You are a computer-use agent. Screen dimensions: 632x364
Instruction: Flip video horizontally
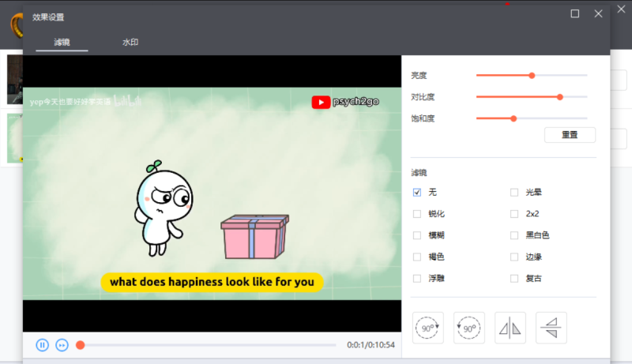tap(510, 328)
